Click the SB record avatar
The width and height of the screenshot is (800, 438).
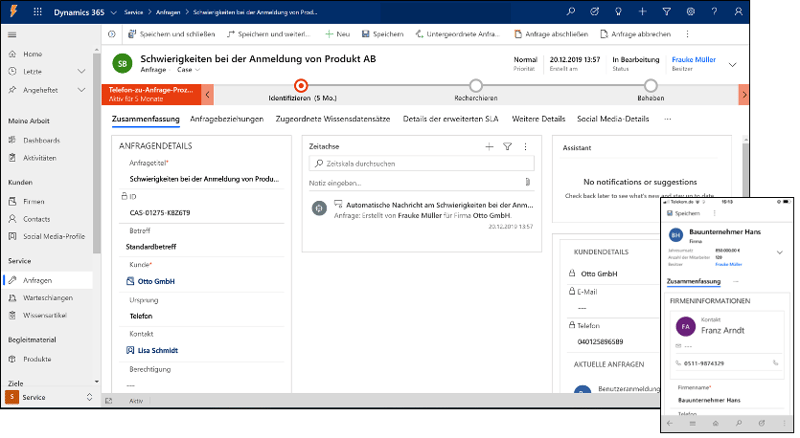pyautogui.click(x=122, y=63)
